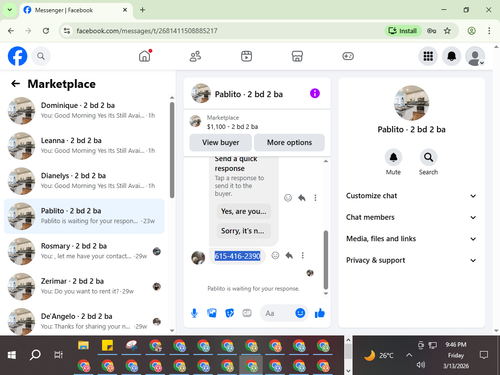This screenshot has width=500, height=375.
Task: Expand Privacy & support section
Action: [x=411, y=260]
